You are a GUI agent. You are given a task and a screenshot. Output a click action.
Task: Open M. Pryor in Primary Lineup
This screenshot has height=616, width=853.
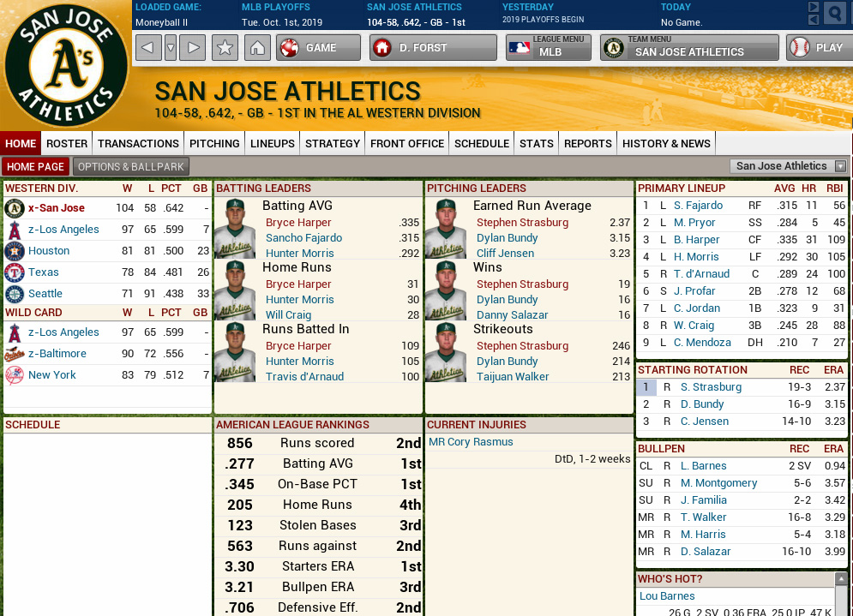pos(694,223)
